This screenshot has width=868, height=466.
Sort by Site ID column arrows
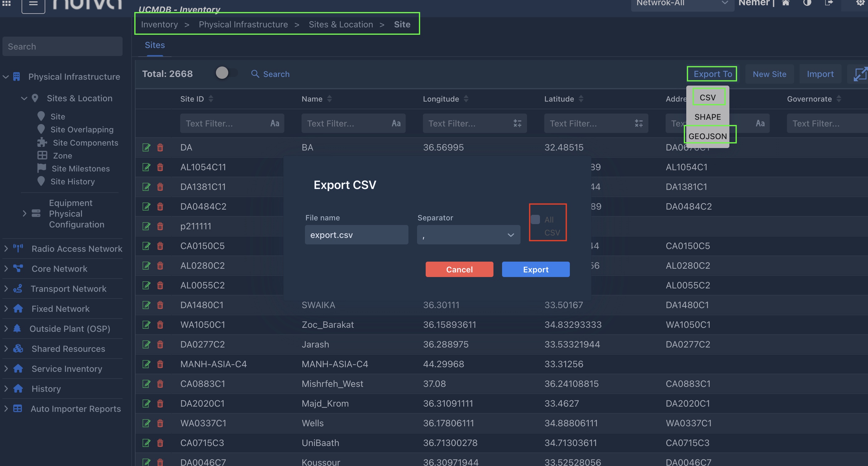pos(211,99)
